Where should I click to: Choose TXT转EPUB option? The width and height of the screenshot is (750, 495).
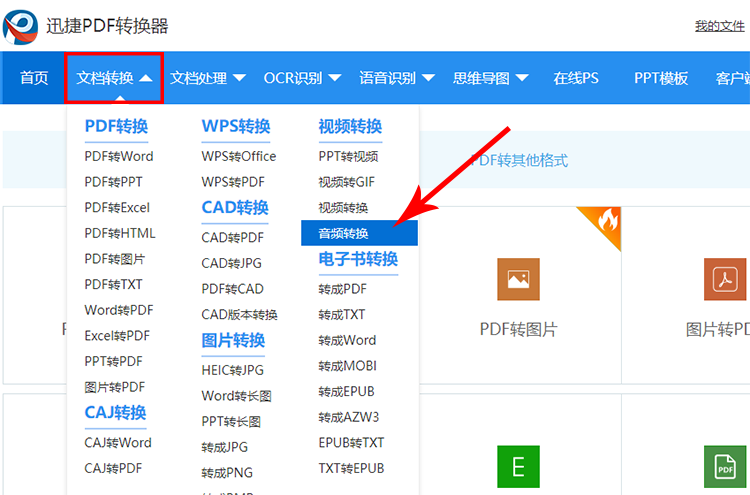(352, 468)
